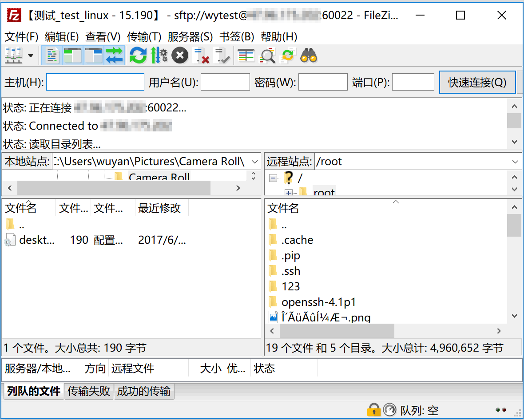Click the activity indicator lights in status bar
The image size is (524, 420).
pos(501,410)
